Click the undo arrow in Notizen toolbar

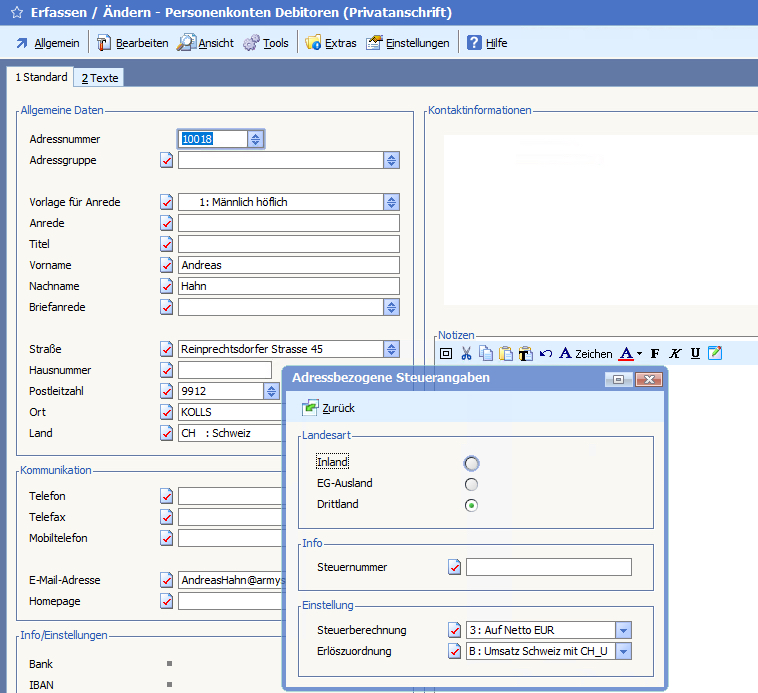coord(545,353)
